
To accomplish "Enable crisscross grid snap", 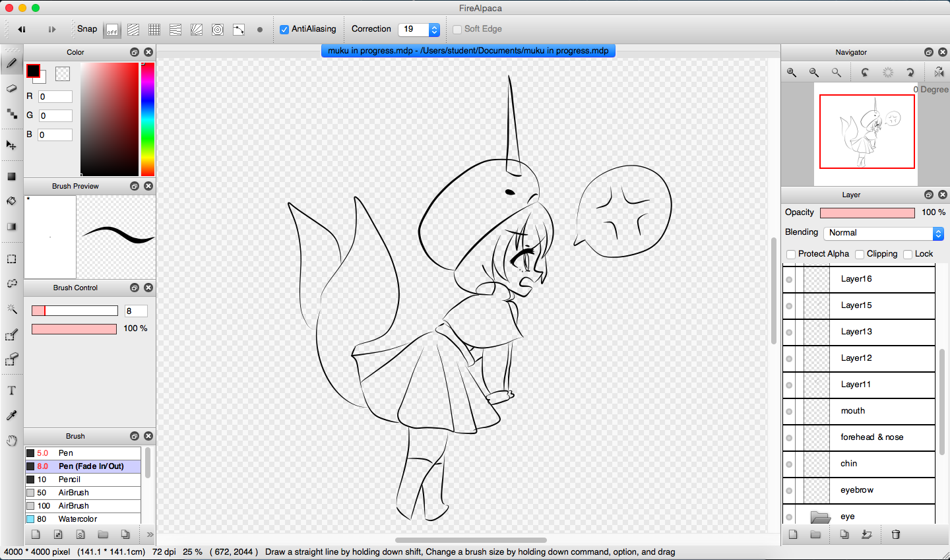I will pyautogui.click(x=154, y=30).
